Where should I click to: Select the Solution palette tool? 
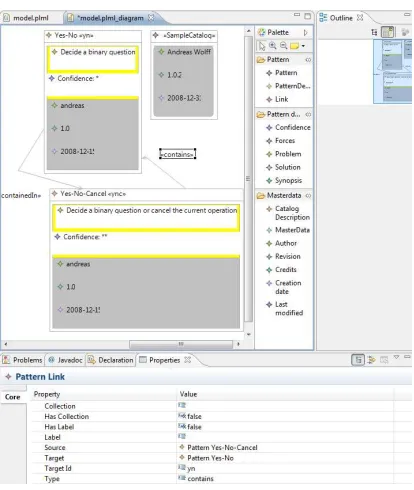pos(283,167)
